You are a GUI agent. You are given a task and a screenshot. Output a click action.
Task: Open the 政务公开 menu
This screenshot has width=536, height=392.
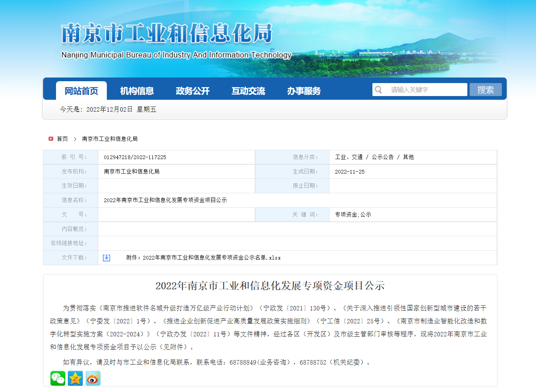(193, 91)
